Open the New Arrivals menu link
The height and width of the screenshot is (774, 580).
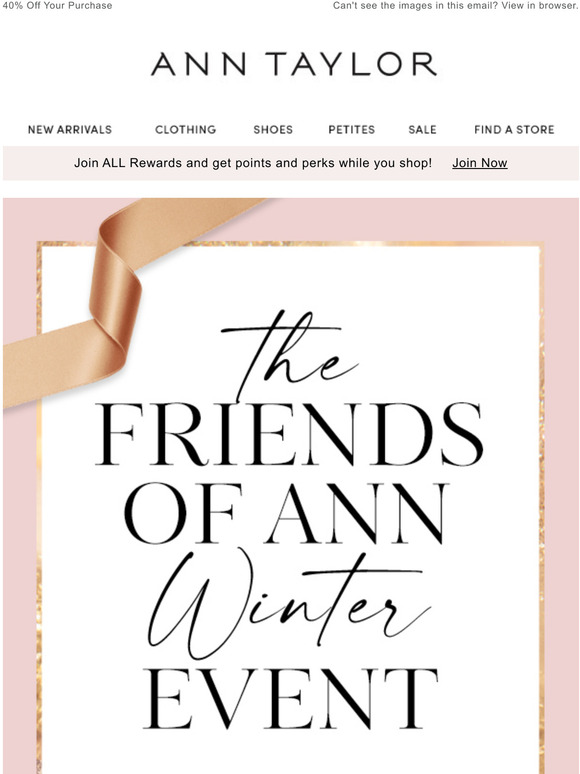(70, 130)
